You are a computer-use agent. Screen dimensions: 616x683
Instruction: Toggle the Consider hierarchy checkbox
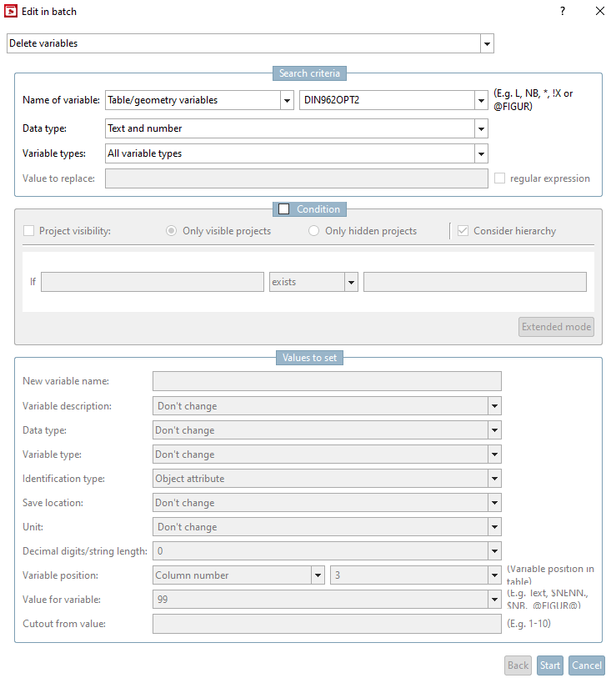point(463,231)
